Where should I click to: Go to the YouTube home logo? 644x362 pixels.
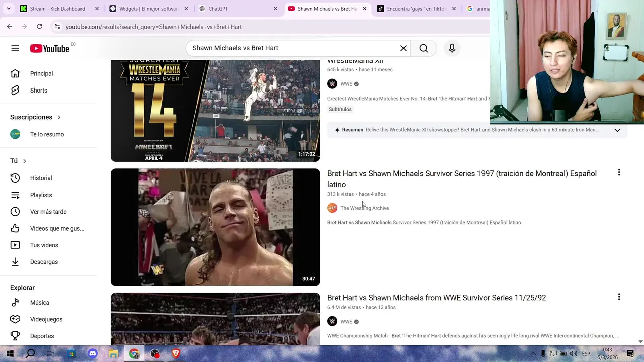[49, 48]
